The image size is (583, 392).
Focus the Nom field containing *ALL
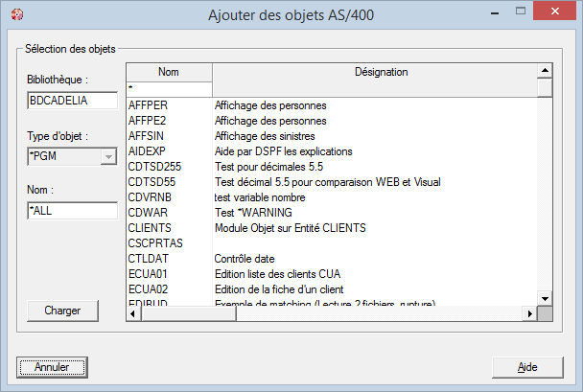pos(72,210)
